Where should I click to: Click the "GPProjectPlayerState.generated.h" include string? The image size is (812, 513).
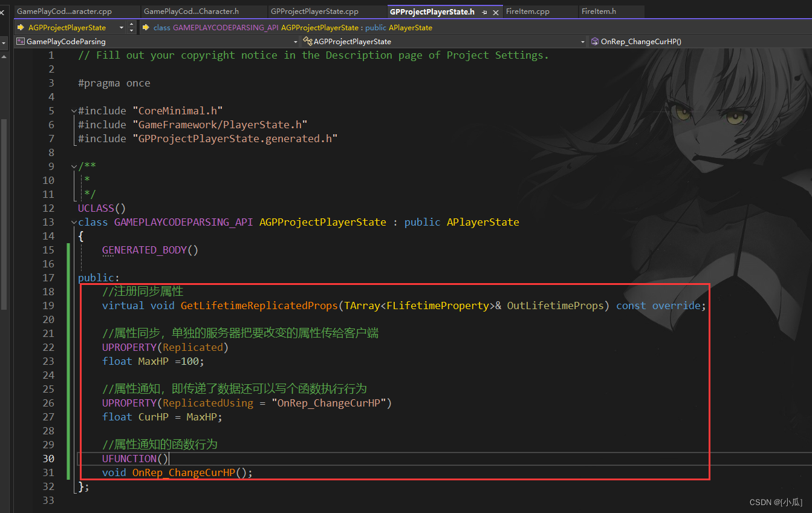[x=235, y=139]
